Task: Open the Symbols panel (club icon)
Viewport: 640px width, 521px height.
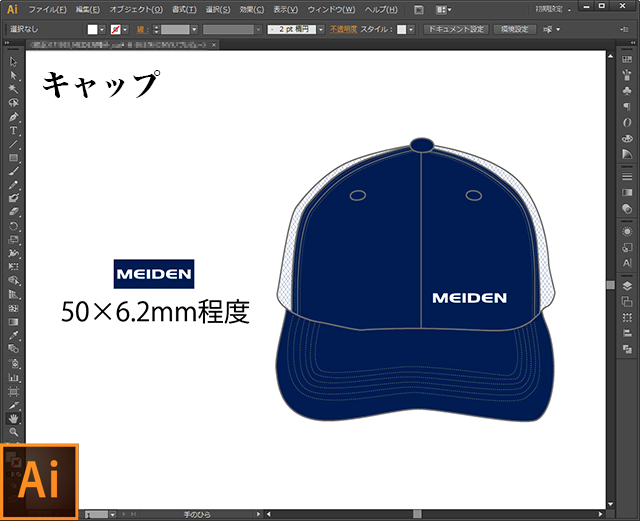Action: 627,91
